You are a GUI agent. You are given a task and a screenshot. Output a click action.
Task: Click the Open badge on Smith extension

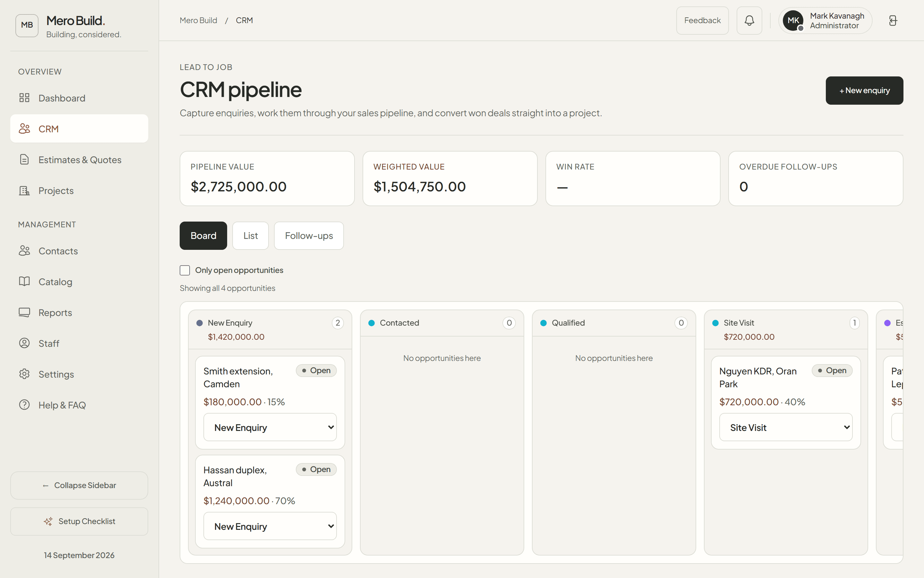click(316, 371)
